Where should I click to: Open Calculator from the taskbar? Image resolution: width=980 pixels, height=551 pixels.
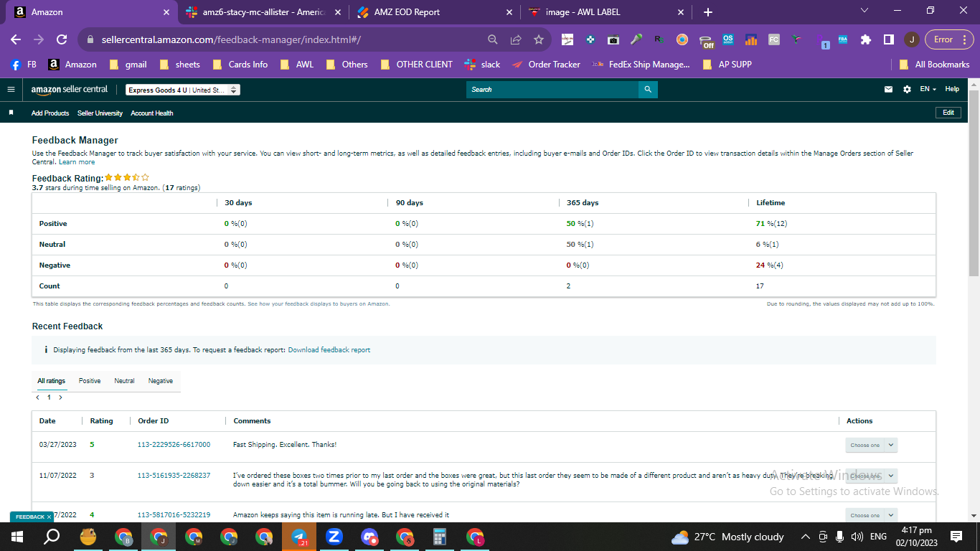click(440, 537)
